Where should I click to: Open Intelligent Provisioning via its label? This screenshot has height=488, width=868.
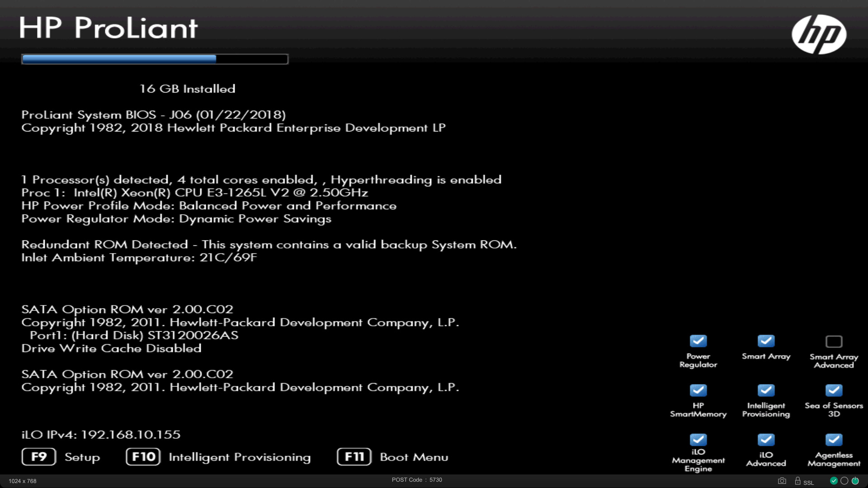pyautogui.click(x=240, y=457)
